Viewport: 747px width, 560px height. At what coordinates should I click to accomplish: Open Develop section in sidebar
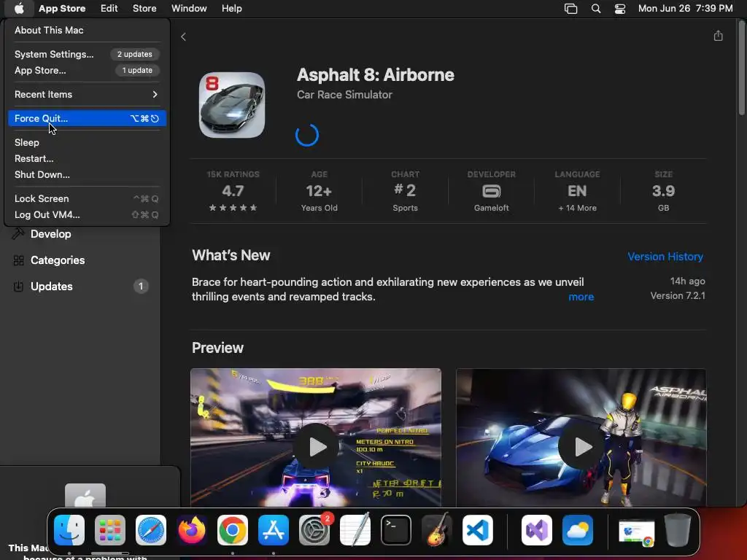pos(50,234)
